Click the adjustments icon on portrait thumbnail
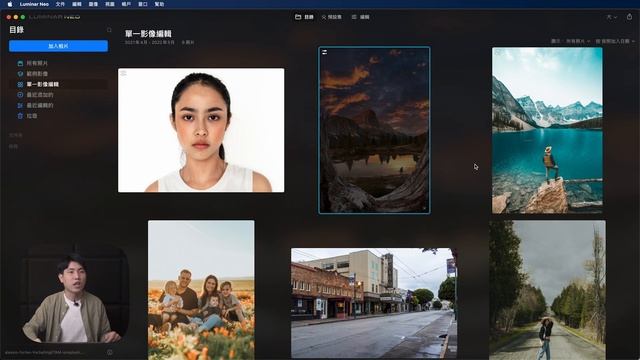 pyautogui.click(x=123, y=73)
